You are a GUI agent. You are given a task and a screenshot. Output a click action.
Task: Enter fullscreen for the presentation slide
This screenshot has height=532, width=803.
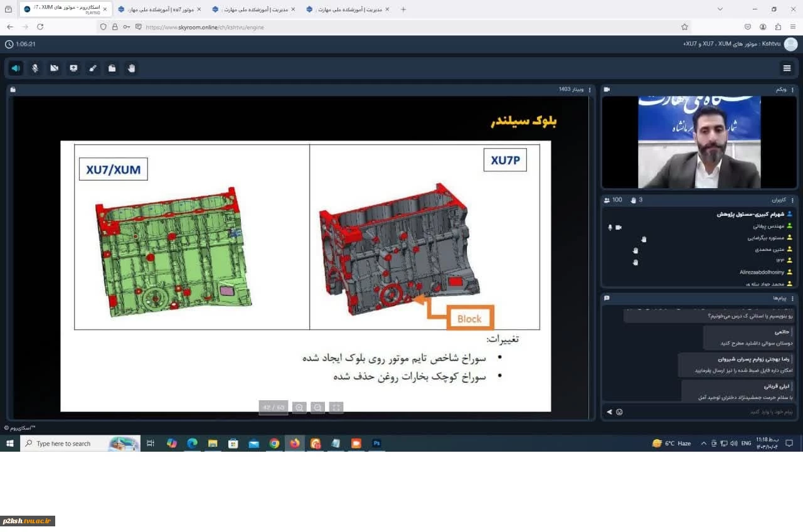pyautogui.click(x=336, y=408)
